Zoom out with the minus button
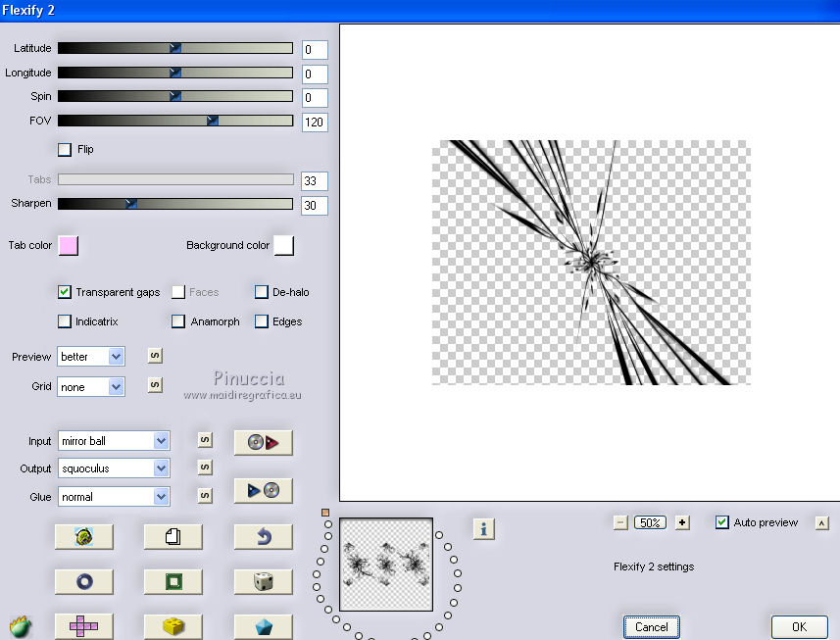 point(620,522)
